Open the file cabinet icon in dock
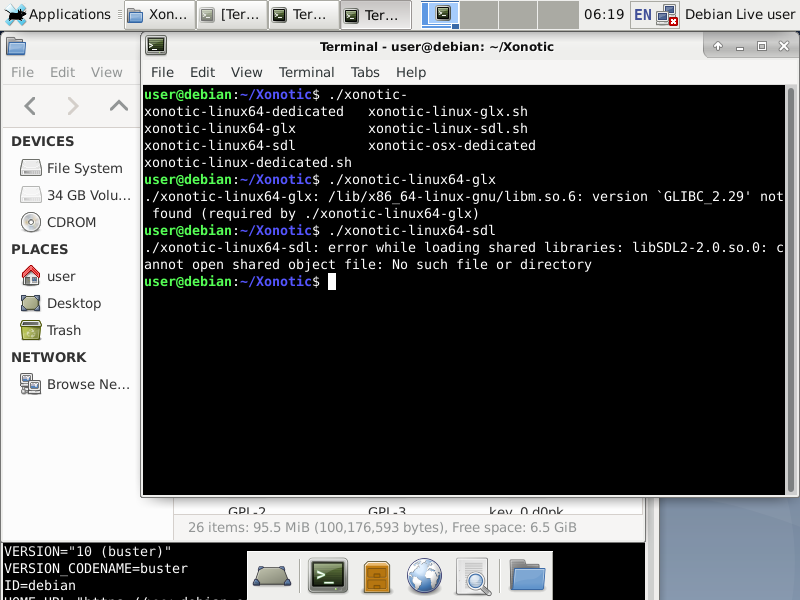Image resolution: width=800 pixels, height=600 pixels. (377, 577)
